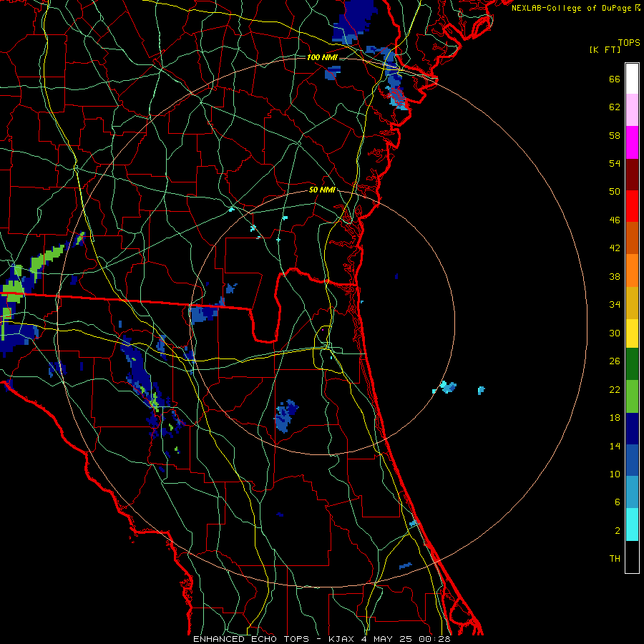Pick the dark orange legend swatch

click(x=632, y=238)
